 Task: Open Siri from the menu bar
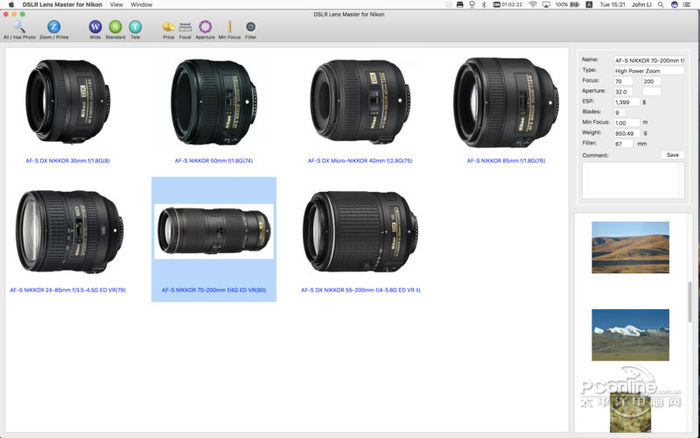click(675, 4)
